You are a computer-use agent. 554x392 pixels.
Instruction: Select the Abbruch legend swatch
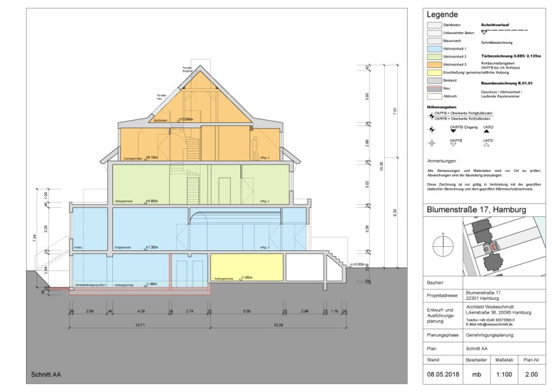434,96
